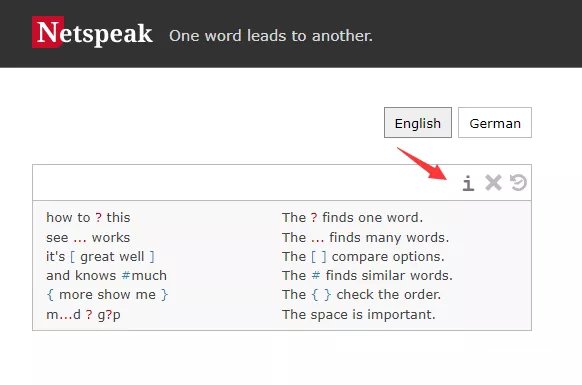The image size is (582, 385).
Task: Choose example '{ more show me }'
Action: click(107, 295)
